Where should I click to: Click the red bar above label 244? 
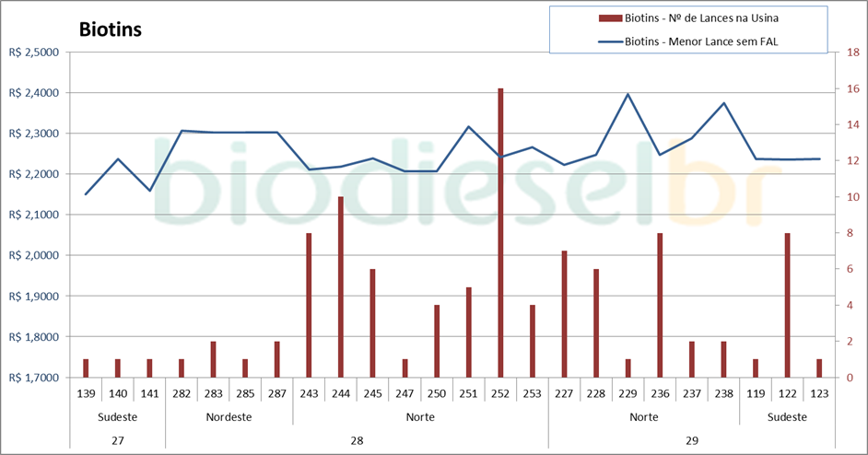pos(340,286)
